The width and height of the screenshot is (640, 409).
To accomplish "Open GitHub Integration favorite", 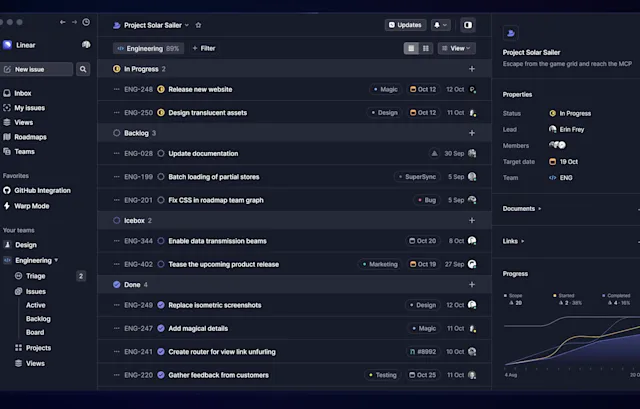I will 37,190.
